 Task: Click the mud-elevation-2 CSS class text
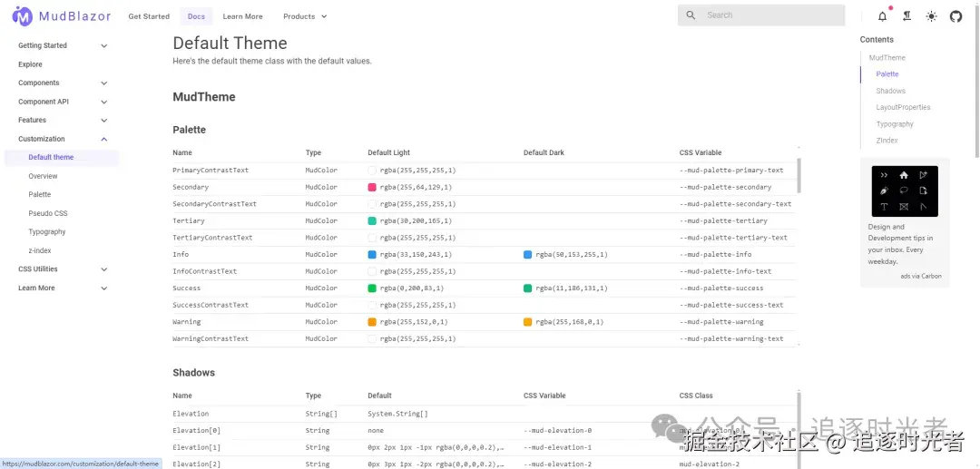709,464
